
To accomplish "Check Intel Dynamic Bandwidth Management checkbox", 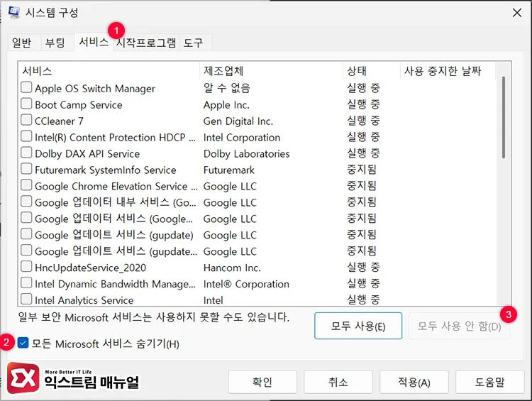I will tap(26, 283).
